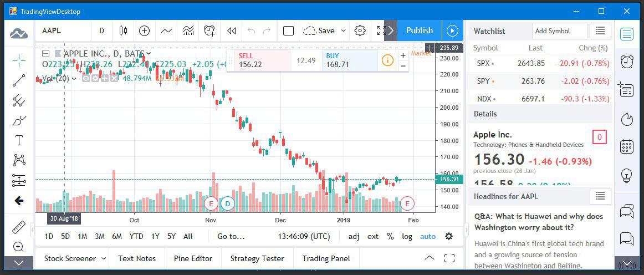Viewport: 644px width, 275px height.
Task: Expand the Save options arrow
Action: coord(344,30)
